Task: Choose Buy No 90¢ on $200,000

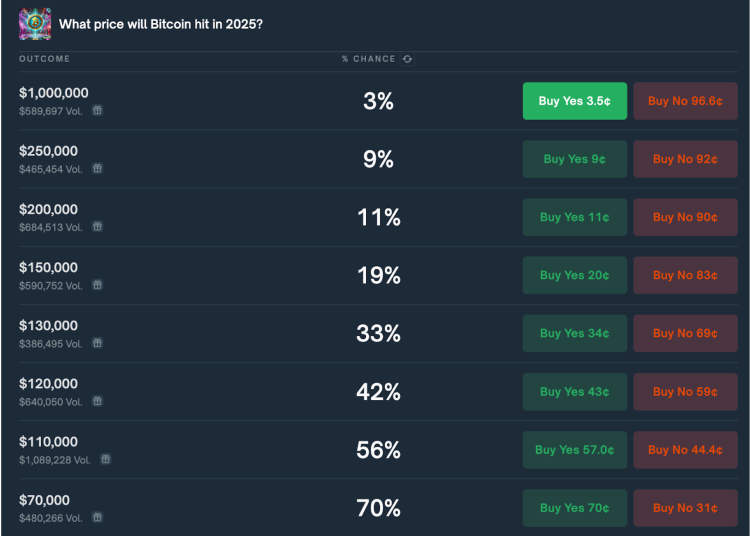Action: (685, 217)
